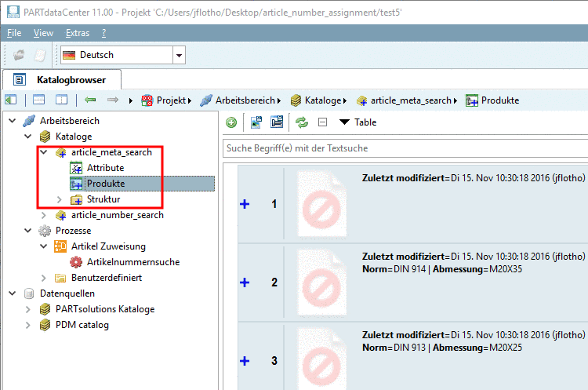This screenshot has width=588, height=390.
Task: Select PDM catalog in the tree
Action: tap(82, 325)
